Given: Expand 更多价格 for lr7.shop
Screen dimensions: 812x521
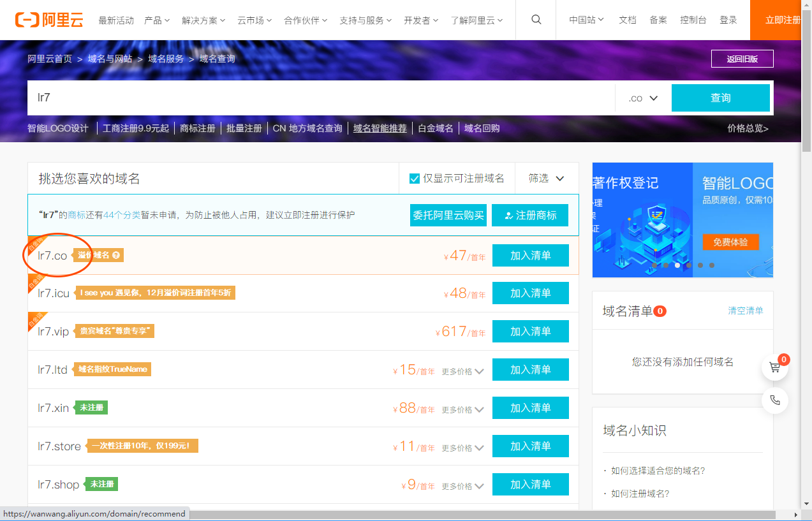Looking at the screenshot, I should tap(462, 486).
